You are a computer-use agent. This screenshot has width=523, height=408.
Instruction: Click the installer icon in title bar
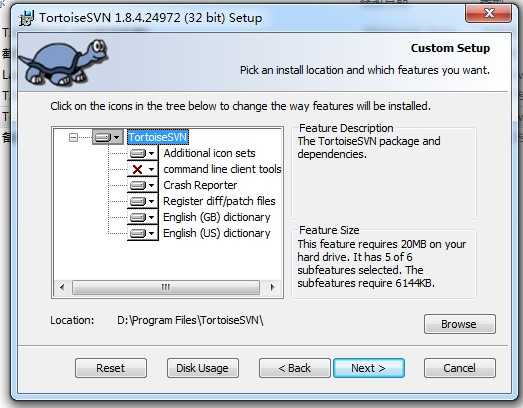coord(27,18)
